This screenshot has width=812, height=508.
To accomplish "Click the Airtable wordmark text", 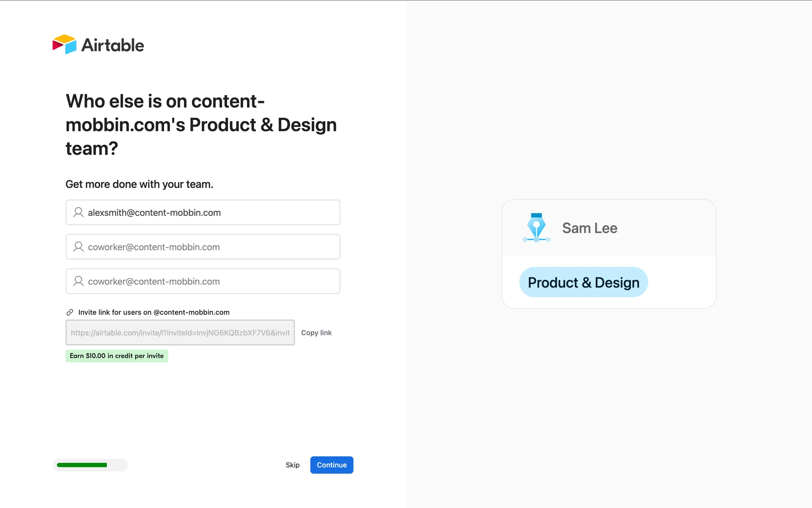I will (112, 45).
